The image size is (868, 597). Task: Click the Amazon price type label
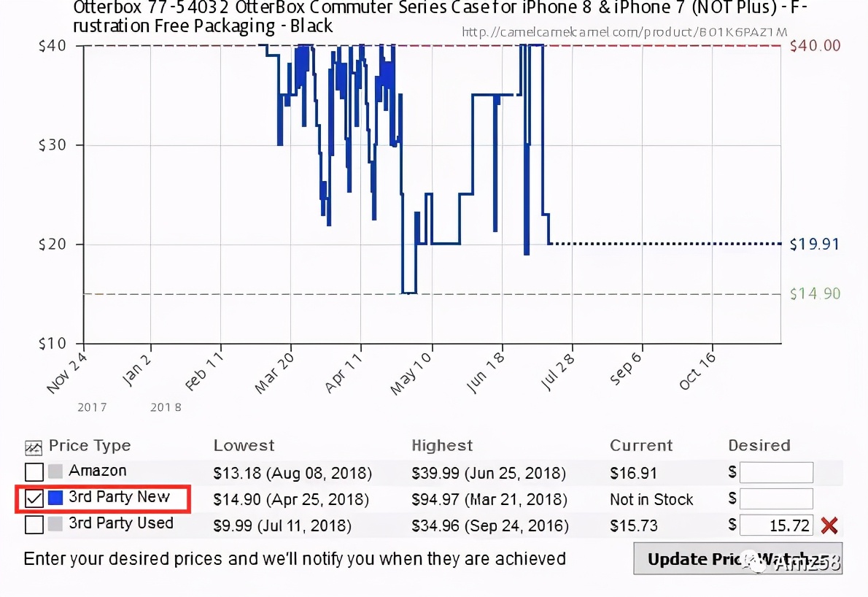[x=98, y=471]
